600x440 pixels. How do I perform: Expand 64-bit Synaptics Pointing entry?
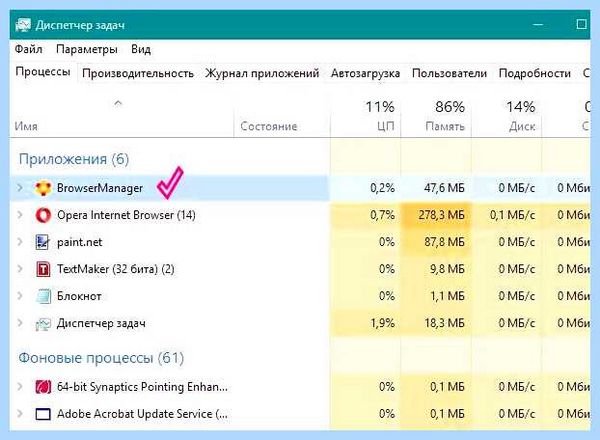20,387
